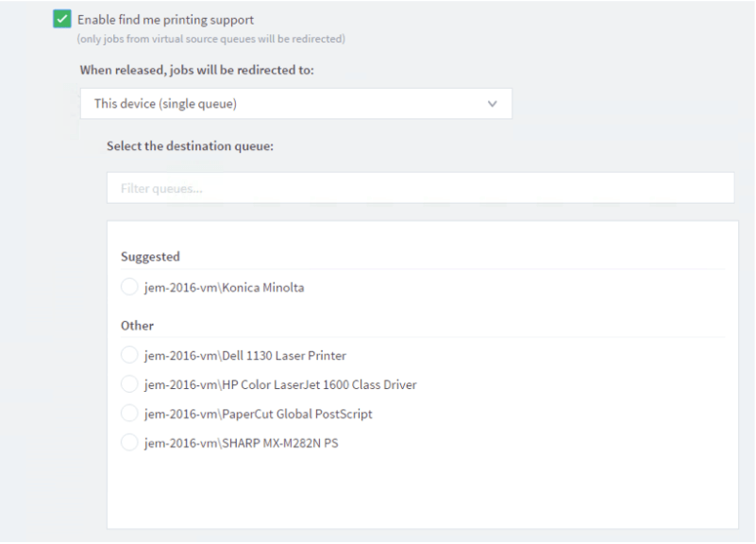Select HP Color LaserJet 1600 radio button
This screenshot has height=544, width=756.
(129, 384)
